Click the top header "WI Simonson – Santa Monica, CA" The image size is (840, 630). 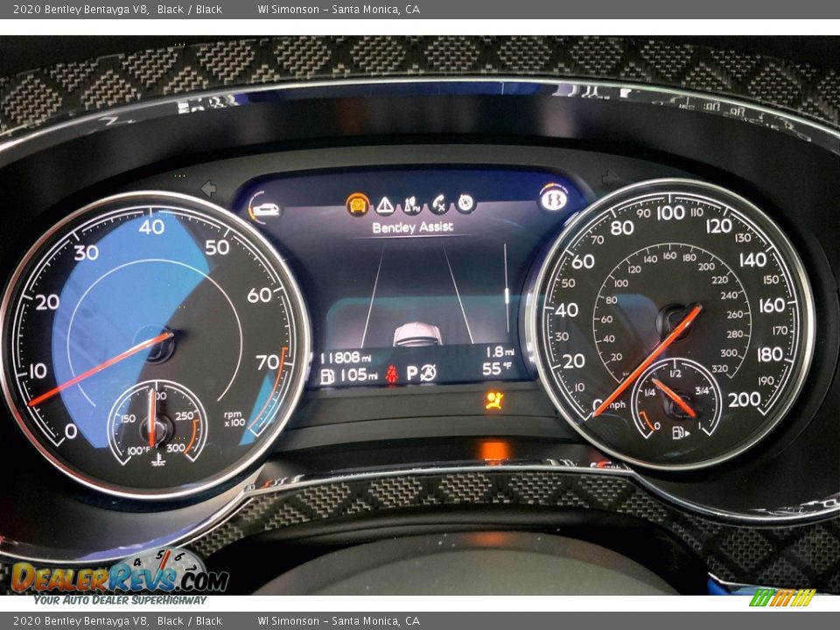(x=339, y=9)
